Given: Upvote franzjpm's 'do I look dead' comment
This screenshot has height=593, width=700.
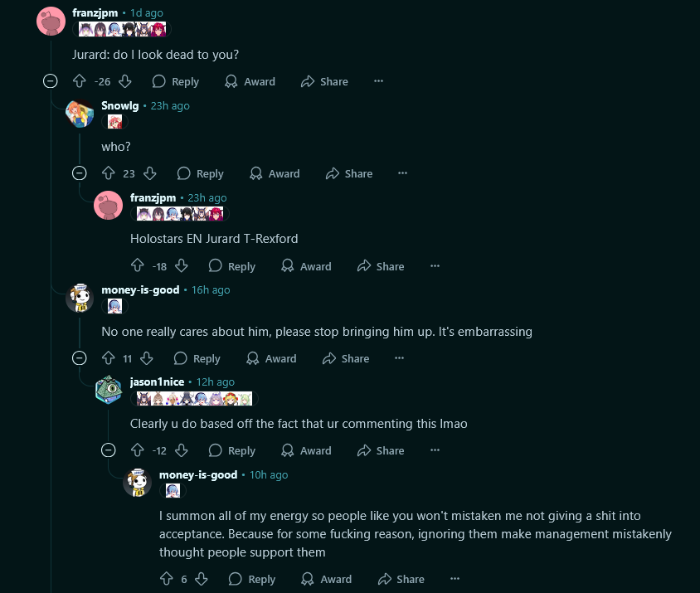Looking at the screenshot, I should point(79,81).
